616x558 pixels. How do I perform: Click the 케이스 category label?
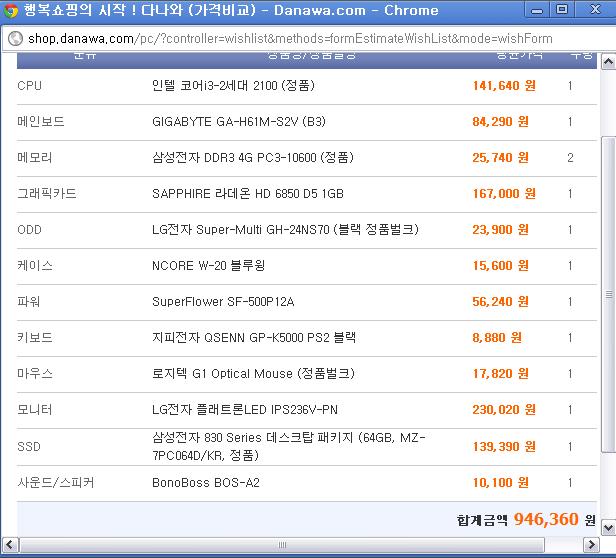(35, 266)
